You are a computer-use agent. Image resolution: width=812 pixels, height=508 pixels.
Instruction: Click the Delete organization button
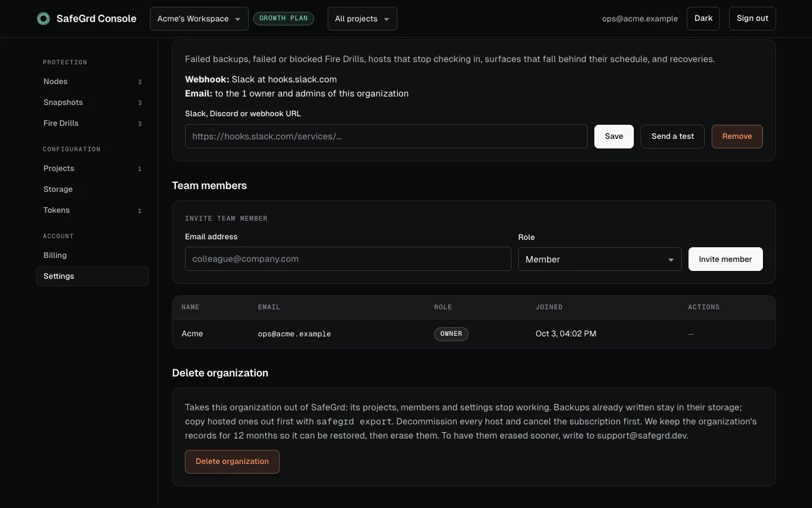pyautogui.click(x=232, y=462)
